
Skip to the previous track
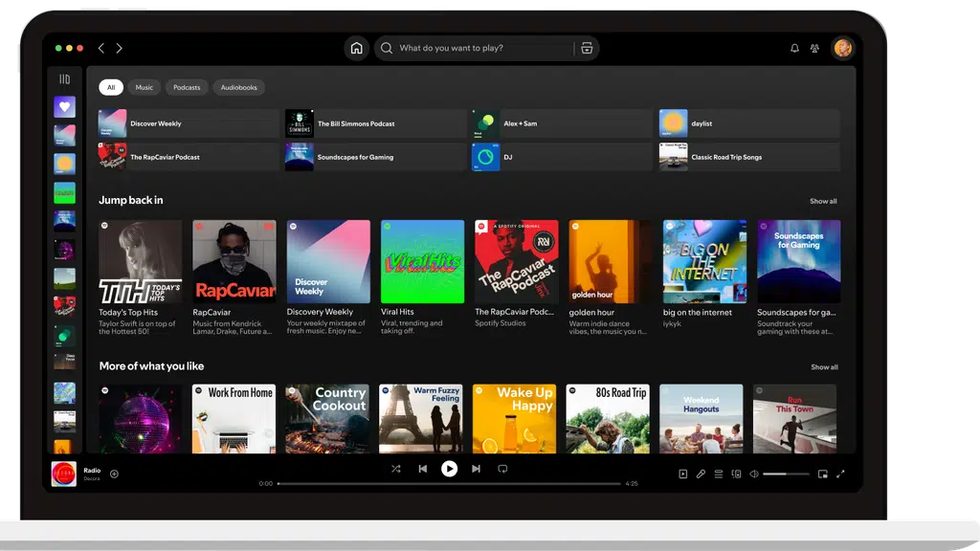pyautogui.click(x=422, y=469)
